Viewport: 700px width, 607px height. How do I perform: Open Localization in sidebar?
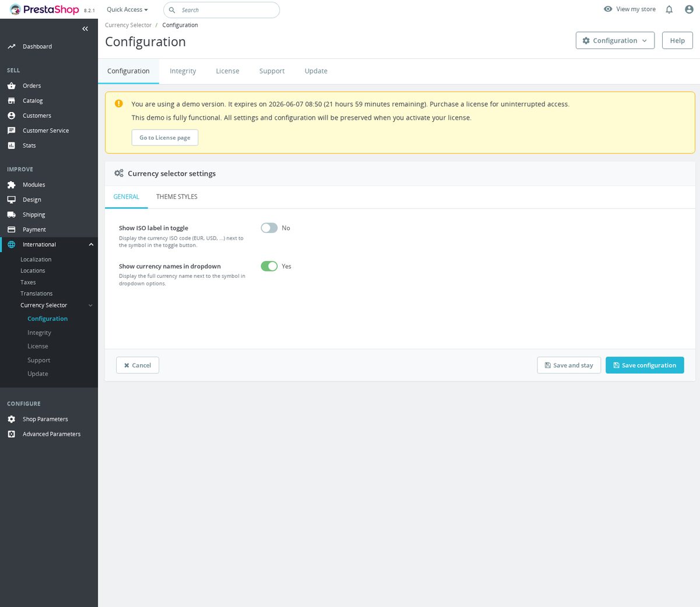coord(36,260)
